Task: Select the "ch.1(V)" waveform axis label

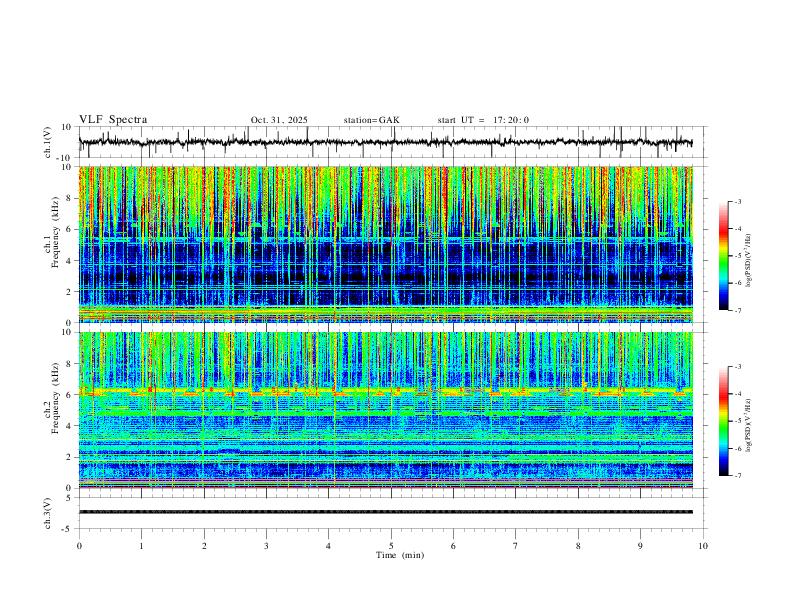Action: point(48,142)
